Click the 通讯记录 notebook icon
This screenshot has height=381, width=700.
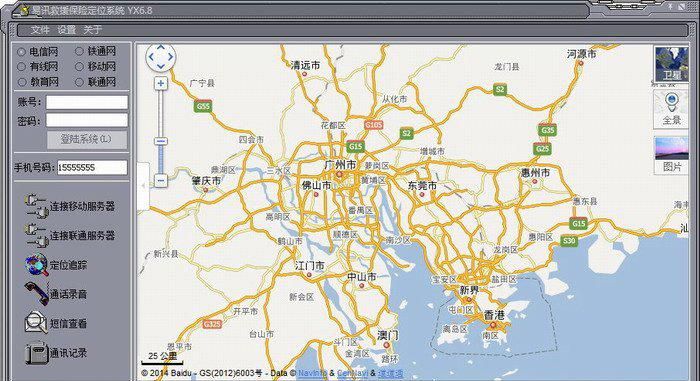click(x=37, y=353)
